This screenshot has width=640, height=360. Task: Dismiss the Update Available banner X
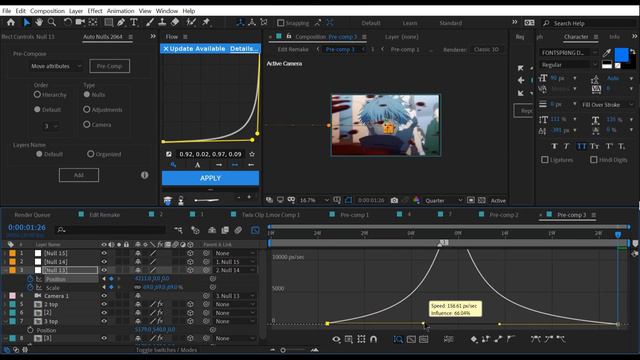coord(166,49)
